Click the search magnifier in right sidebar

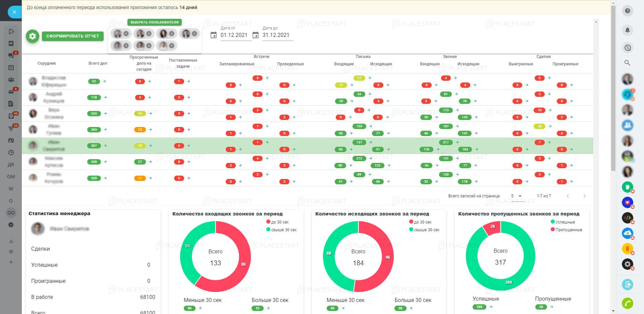coord(627,63)
